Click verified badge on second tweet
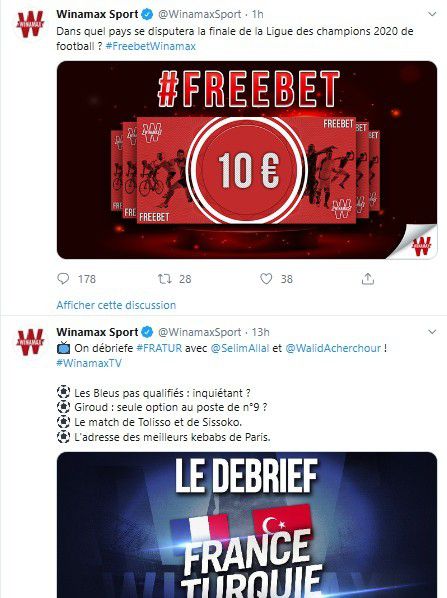447x598 pixels. pyautogui.click(x=147, y=332)
